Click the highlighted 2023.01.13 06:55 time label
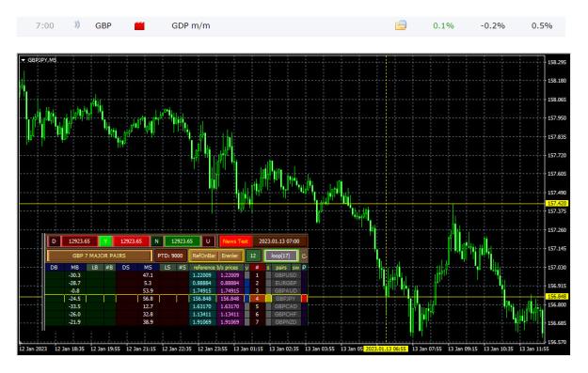This screenshot has height=373, width=588. click(386, 349)
